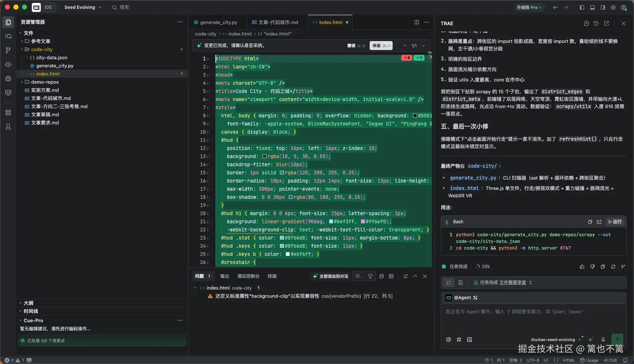
Task: Open the doubao-seed-evolving model dropdown
Action: coord(556,340)
